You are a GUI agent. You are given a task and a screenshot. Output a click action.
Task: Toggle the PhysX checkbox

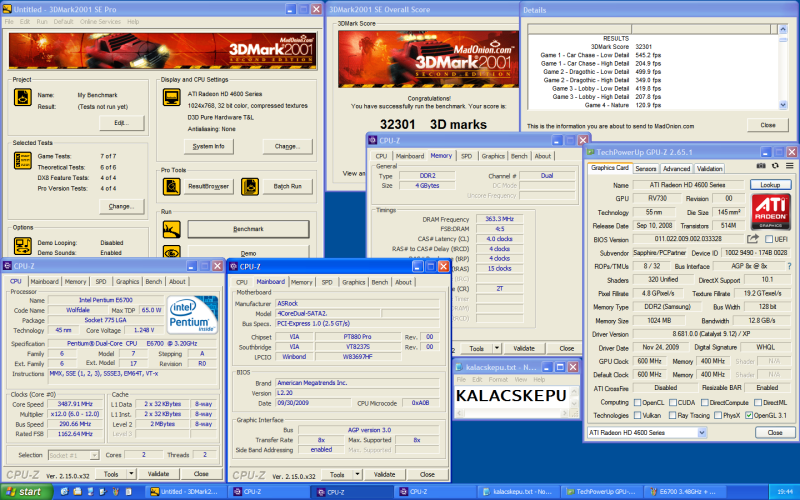point(718,415)
